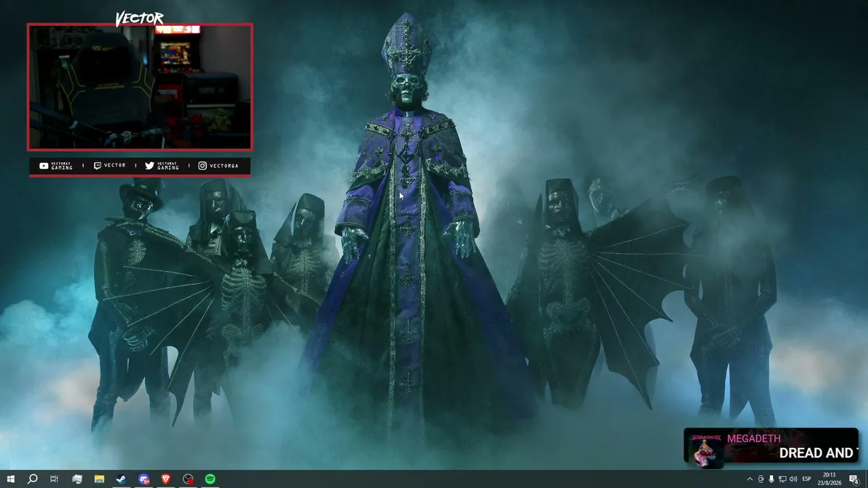Change input language via ESP indicator
This screenshot has width=868, height=488.
click(x=807, y=479)
